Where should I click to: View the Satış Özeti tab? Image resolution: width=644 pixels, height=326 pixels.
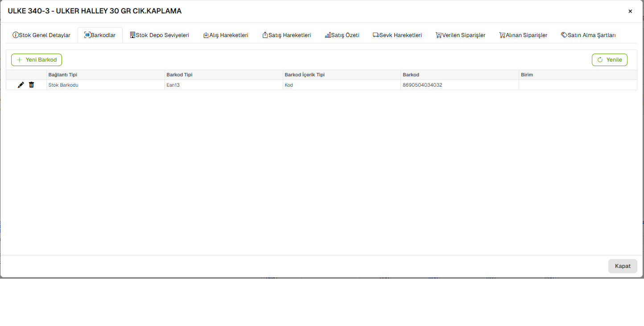tap(342, 35)
